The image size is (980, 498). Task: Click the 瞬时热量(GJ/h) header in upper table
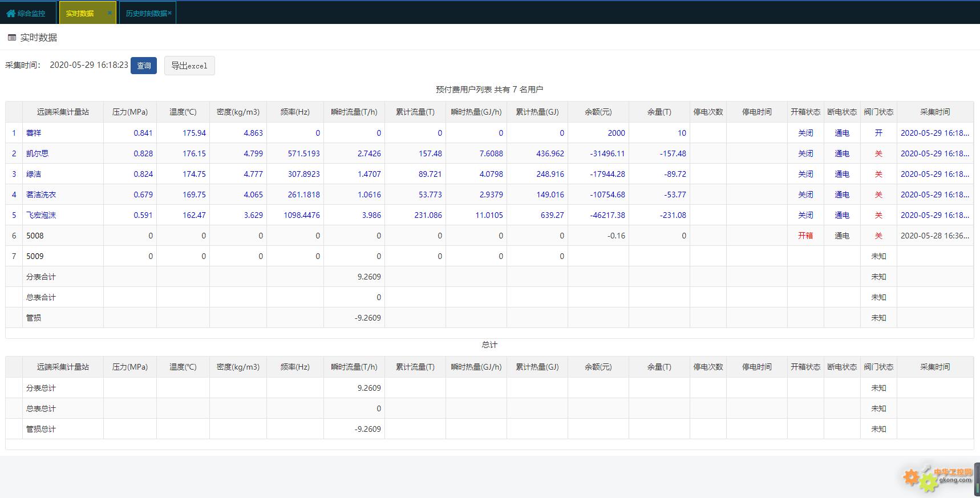476,112
